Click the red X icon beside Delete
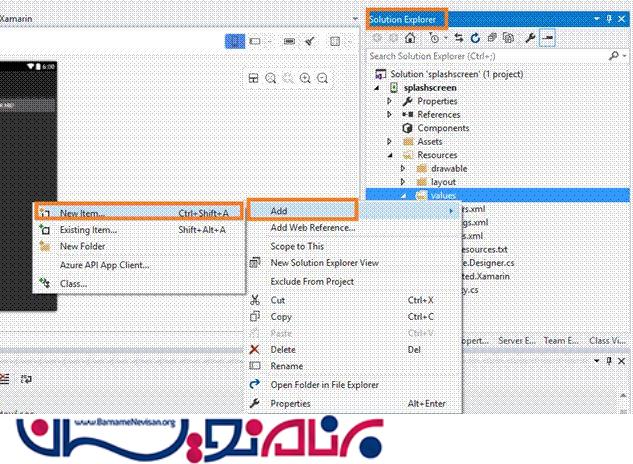The height and width of the screenshot is (464, 633). click(254, 349)
